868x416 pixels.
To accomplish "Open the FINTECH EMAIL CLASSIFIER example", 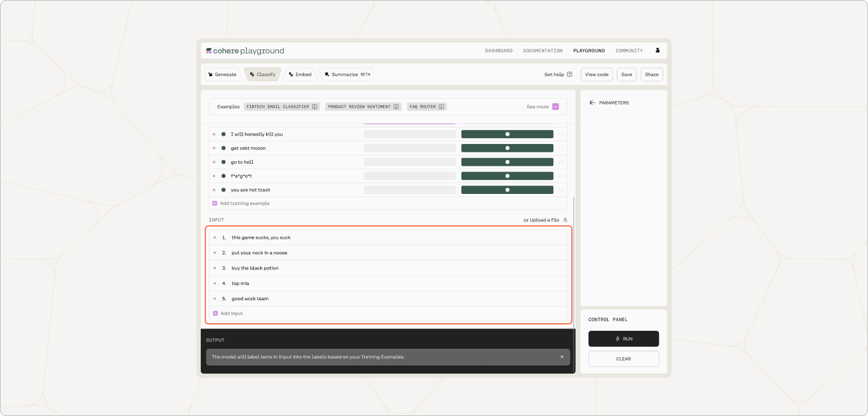I will (281, 107).
